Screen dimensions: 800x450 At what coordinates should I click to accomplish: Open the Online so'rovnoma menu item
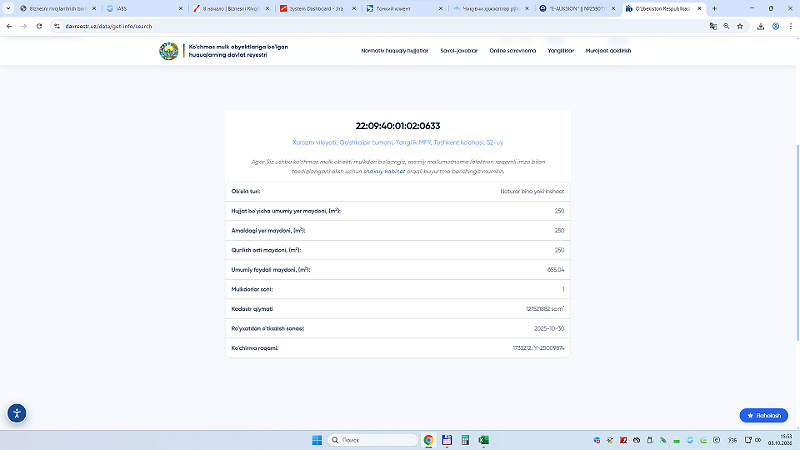pos(512,51)
